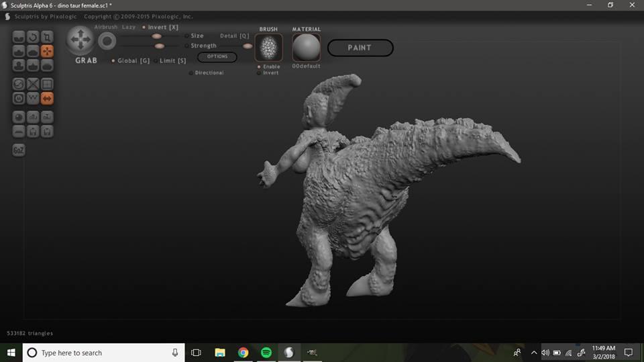Toggle the Wireframe display icon
The width and height of the screenshot is (644, 362).
33,99
